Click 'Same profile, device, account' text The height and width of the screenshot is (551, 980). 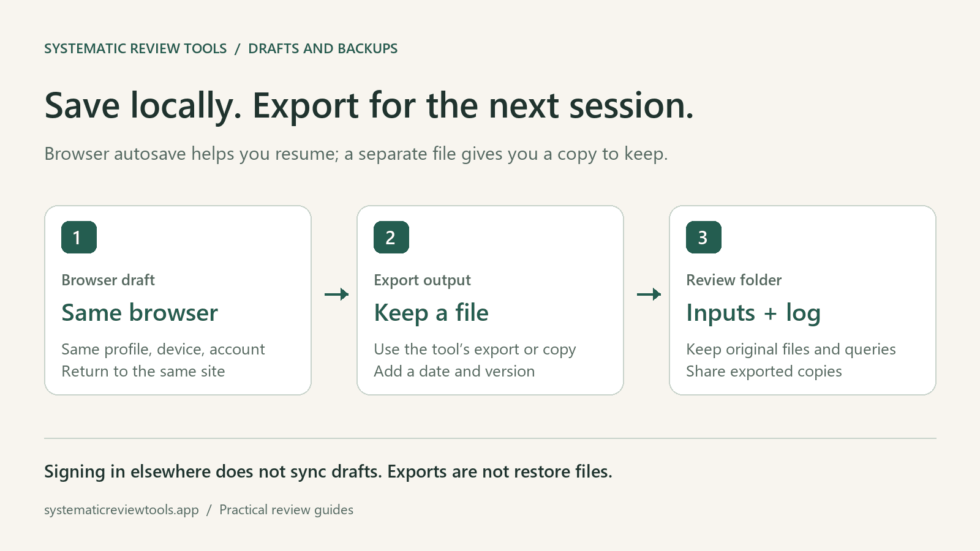[163, 349]
